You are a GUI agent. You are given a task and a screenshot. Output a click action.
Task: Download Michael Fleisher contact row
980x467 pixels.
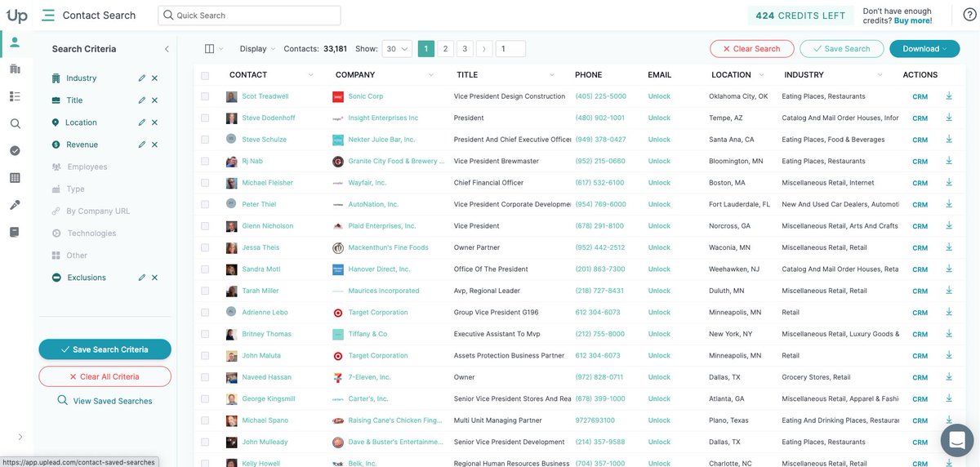(949, 182)
